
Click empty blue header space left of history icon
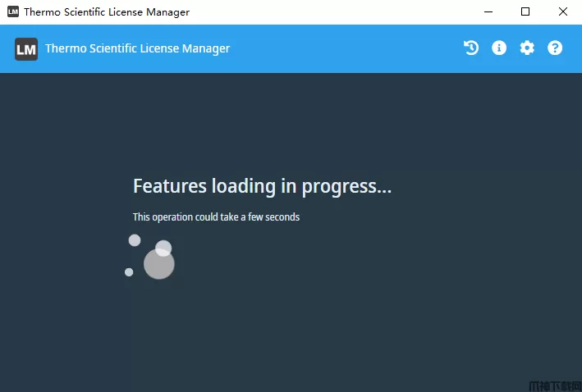346,48
